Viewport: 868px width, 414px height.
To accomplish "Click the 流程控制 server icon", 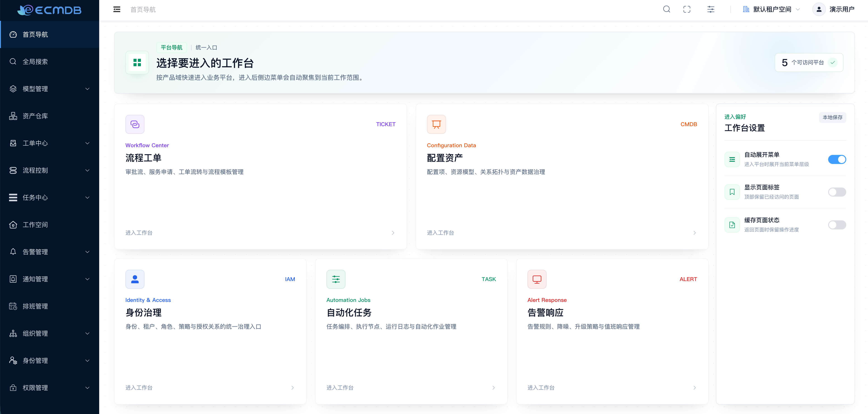I will (13, 171).
